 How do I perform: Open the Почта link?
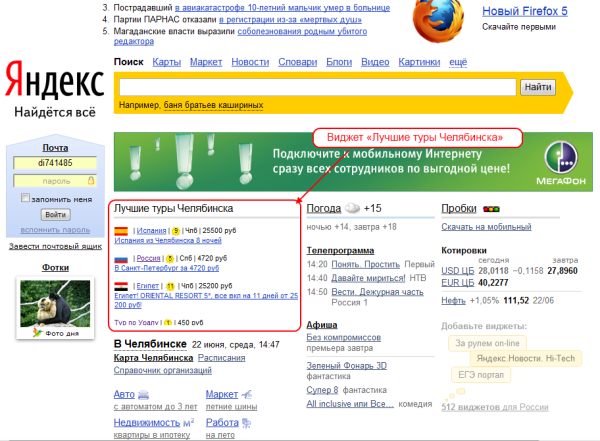pos(55,148)
